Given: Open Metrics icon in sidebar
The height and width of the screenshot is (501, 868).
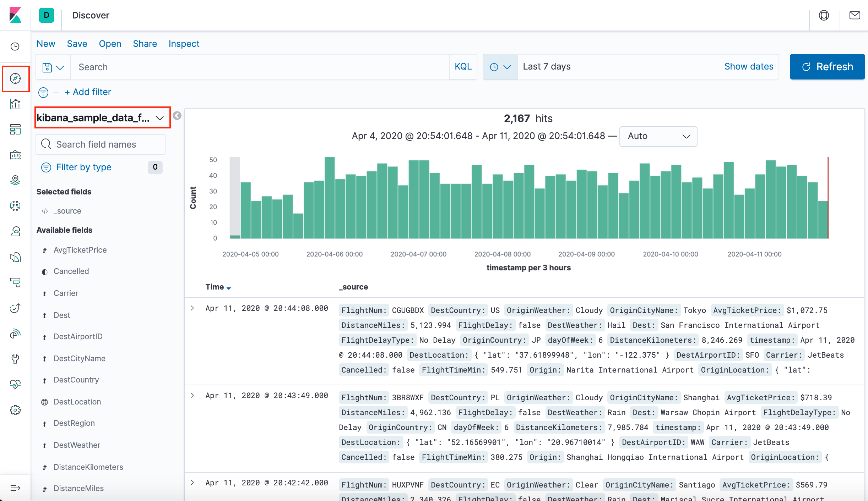Looking at the screenshot, I should 15,231.
